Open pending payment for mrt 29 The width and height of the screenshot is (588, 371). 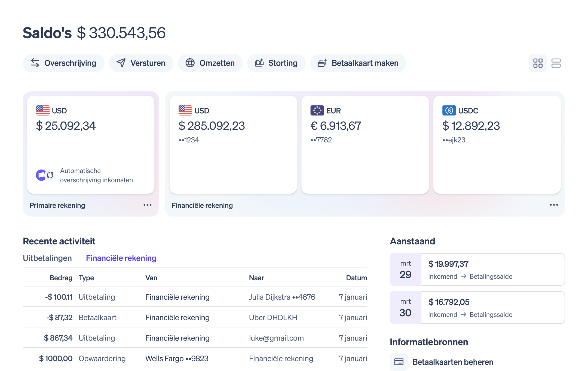coord(477,269)
